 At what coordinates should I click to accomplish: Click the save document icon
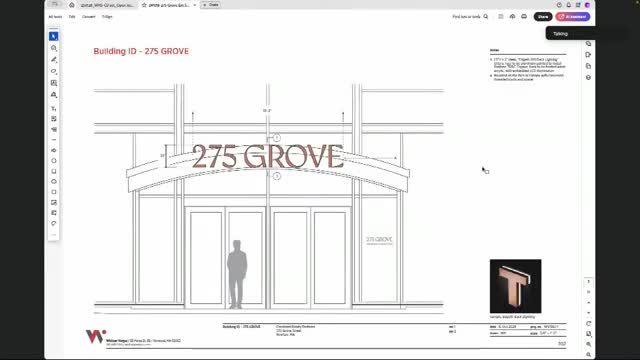point(500,17)
